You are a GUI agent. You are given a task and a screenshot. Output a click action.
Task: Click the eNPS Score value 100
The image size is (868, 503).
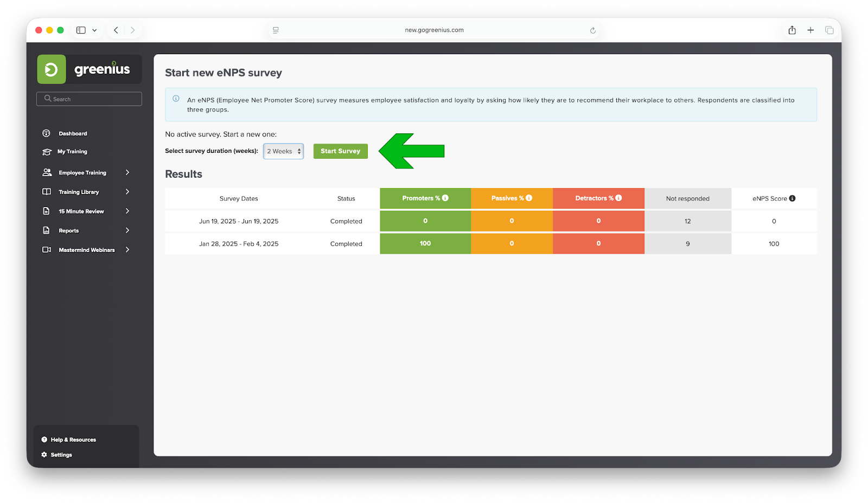(x=774, y=244)
